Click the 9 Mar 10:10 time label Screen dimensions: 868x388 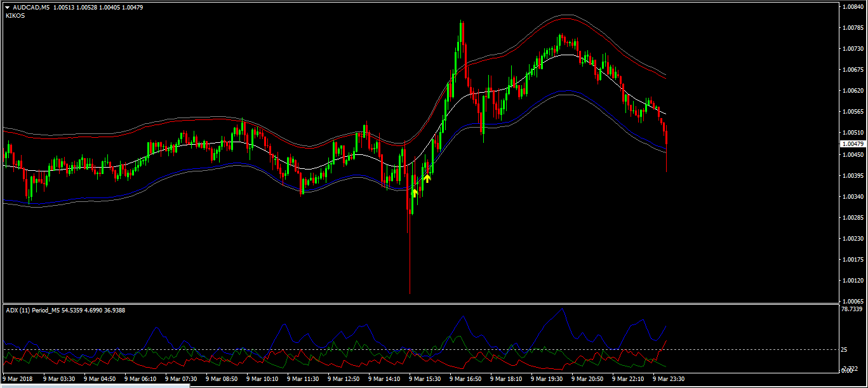(x=262, y=379)
